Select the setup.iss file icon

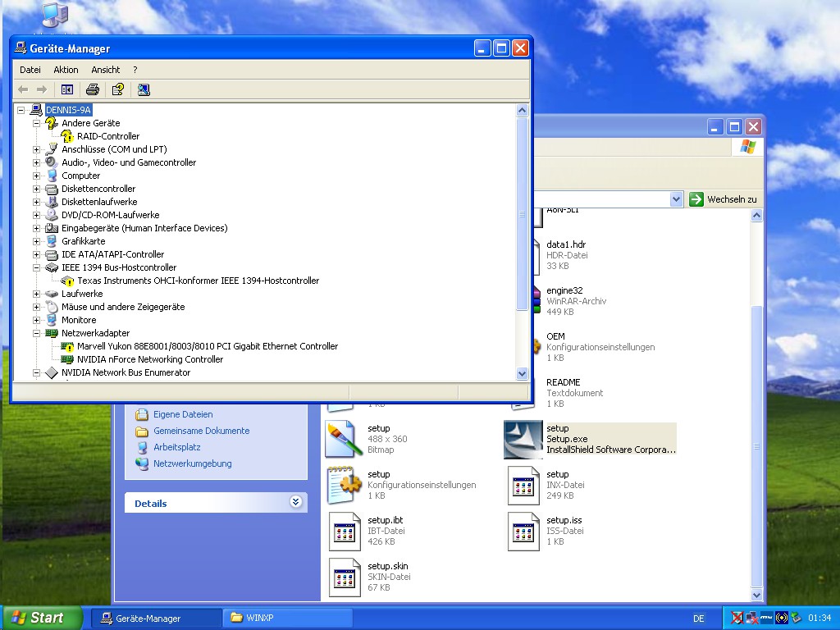pos(523,532)
